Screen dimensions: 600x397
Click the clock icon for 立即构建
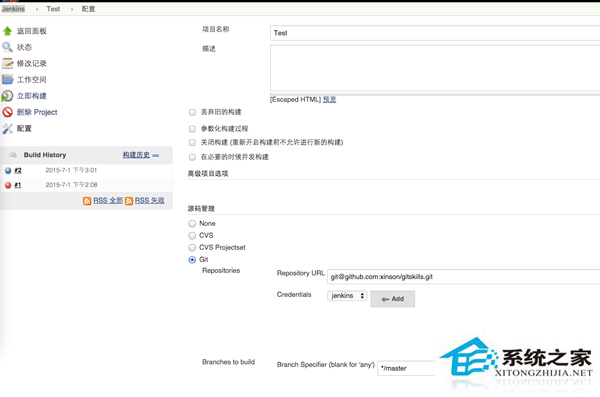[7, 96]
